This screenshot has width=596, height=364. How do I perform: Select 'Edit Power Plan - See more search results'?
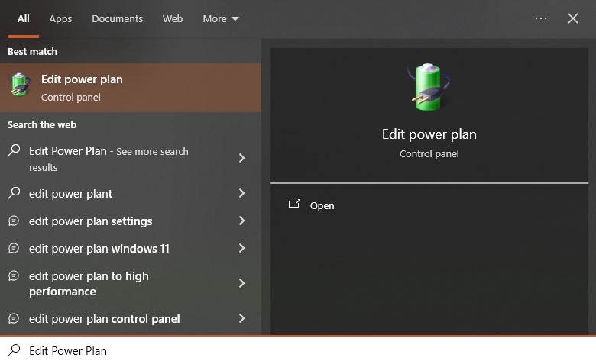[131, 158]
